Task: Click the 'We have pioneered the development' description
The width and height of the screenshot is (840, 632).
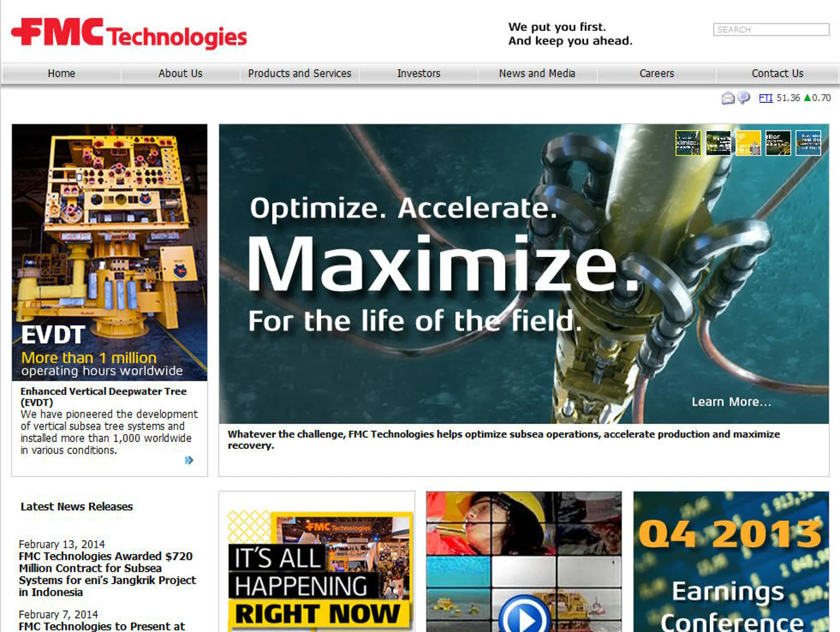Action: tap(109, 432)
